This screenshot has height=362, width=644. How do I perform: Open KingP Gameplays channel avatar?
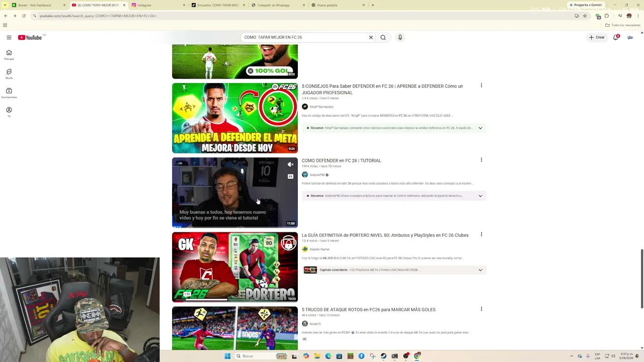(x=305, y=107)
